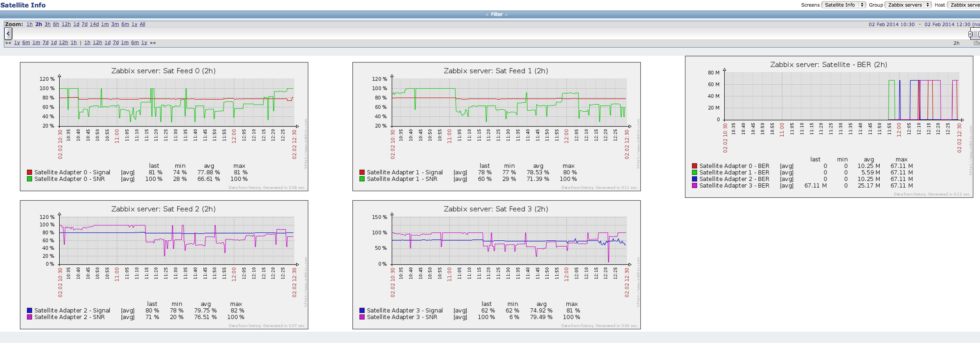Click legend text Satellite Adapter 1 - SNR

(x=402, y=179)
